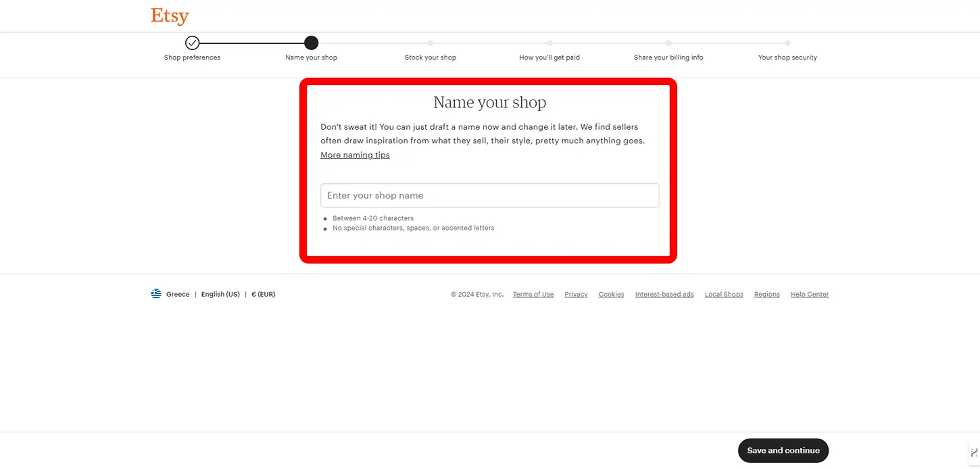Click the © 2024 Etsy, Inc. text
The image size is (980, 469).
(477, 295)
